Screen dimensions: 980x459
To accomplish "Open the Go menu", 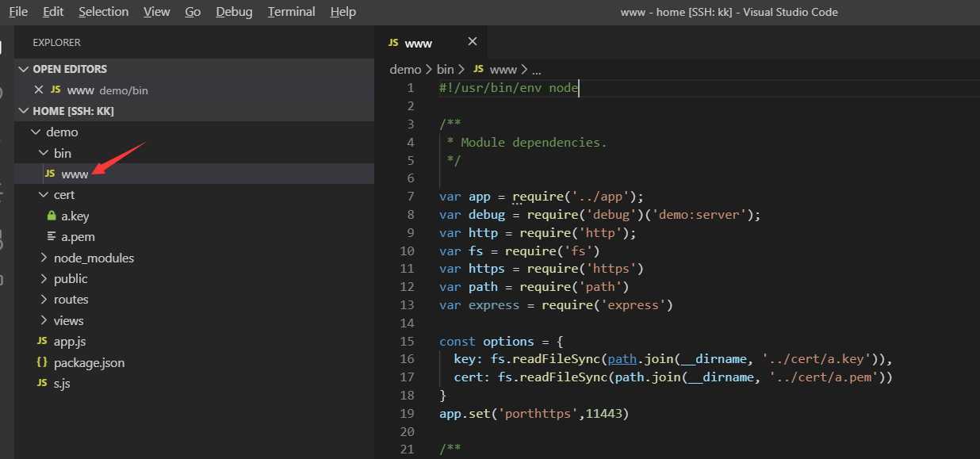I will (x=192, y=12).
